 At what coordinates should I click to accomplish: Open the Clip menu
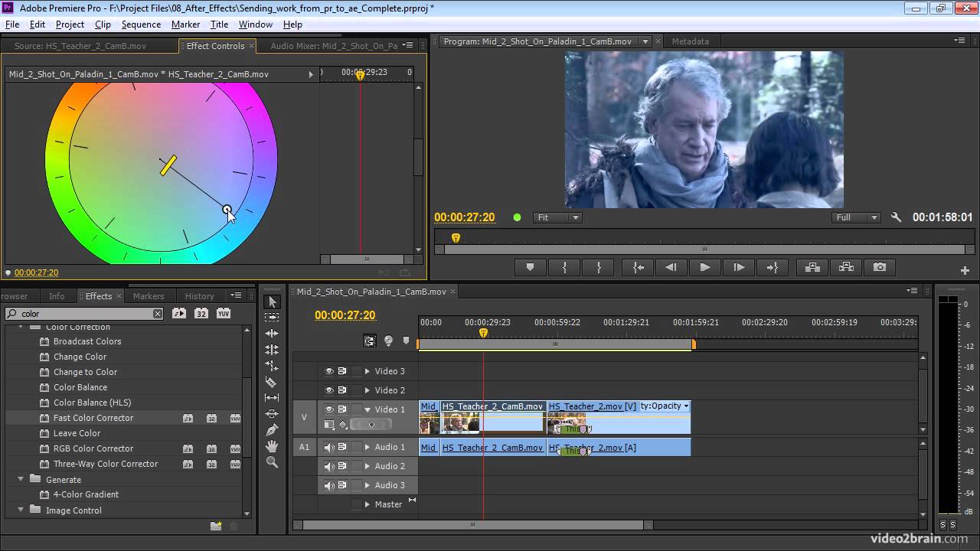(103, 24)
